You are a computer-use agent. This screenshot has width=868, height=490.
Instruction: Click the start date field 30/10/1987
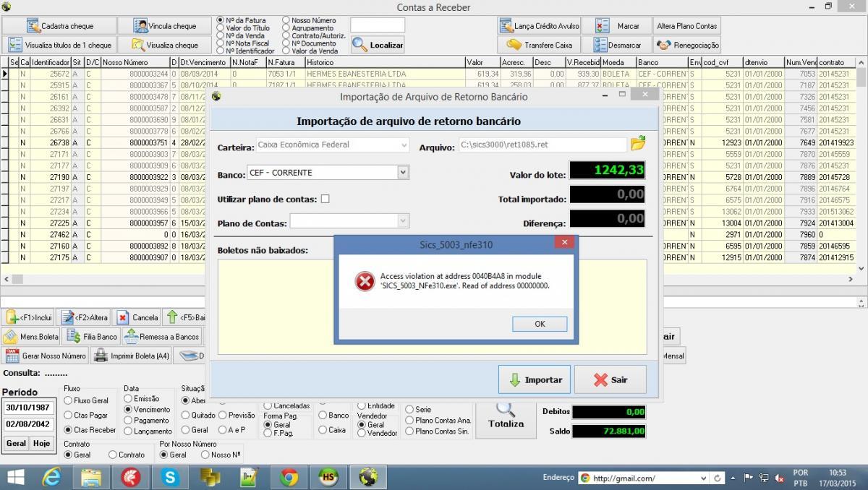[29, 408]
